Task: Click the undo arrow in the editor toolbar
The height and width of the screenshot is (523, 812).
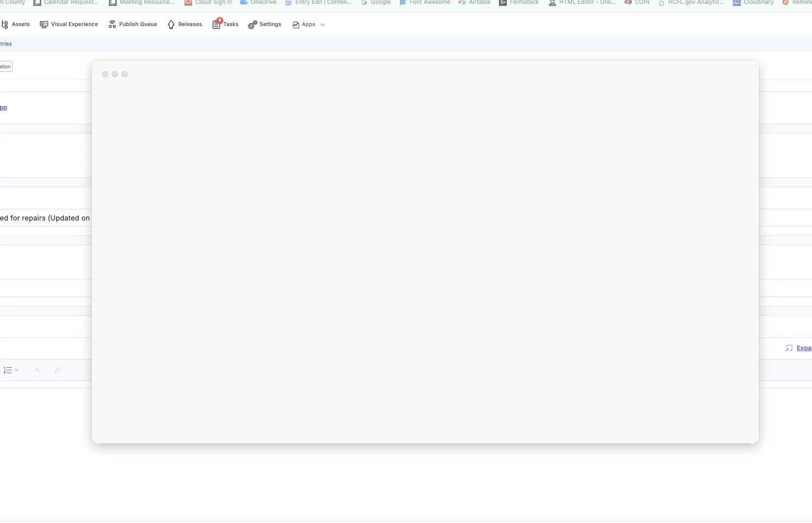Action: click(38, 370)
